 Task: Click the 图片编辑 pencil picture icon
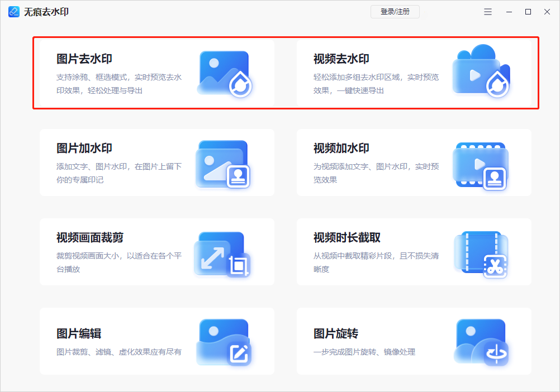[224, 342]
